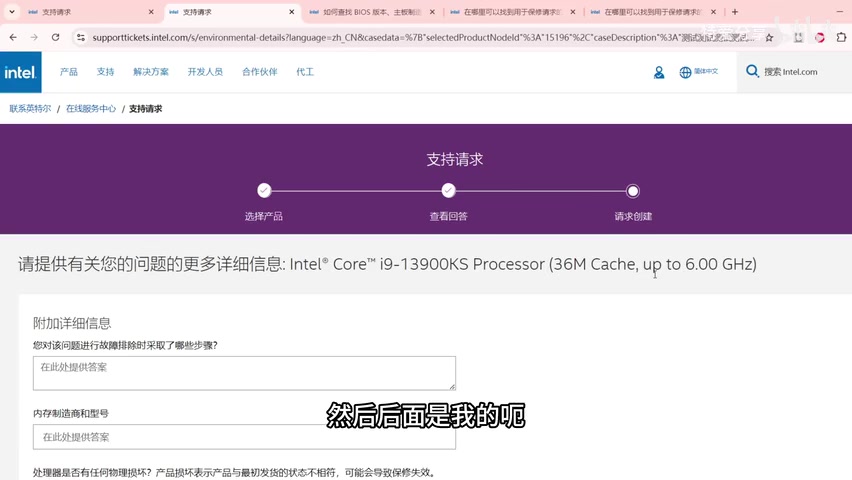Open a new browser tab

click(x=735, y=11)
